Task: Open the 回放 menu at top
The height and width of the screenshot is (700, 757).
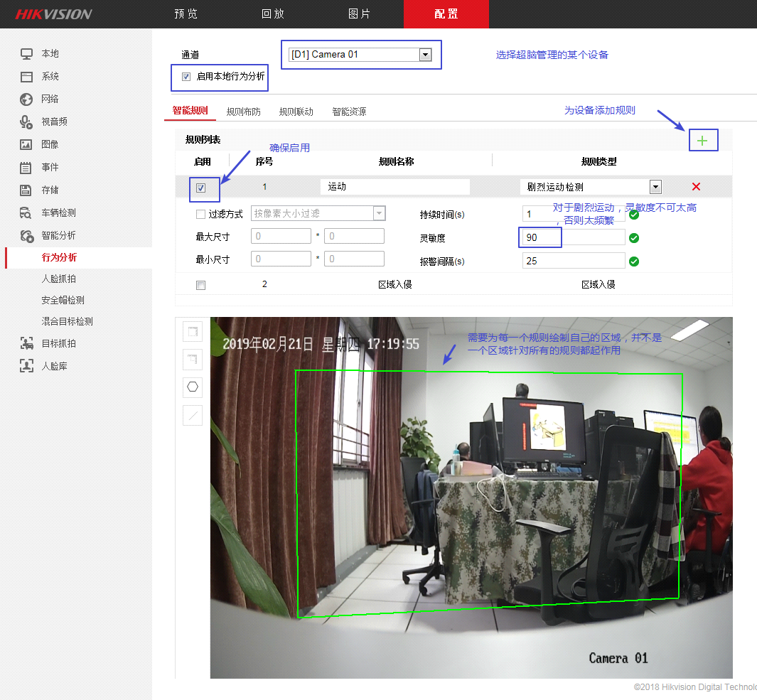Action: (x=272, y=14)
